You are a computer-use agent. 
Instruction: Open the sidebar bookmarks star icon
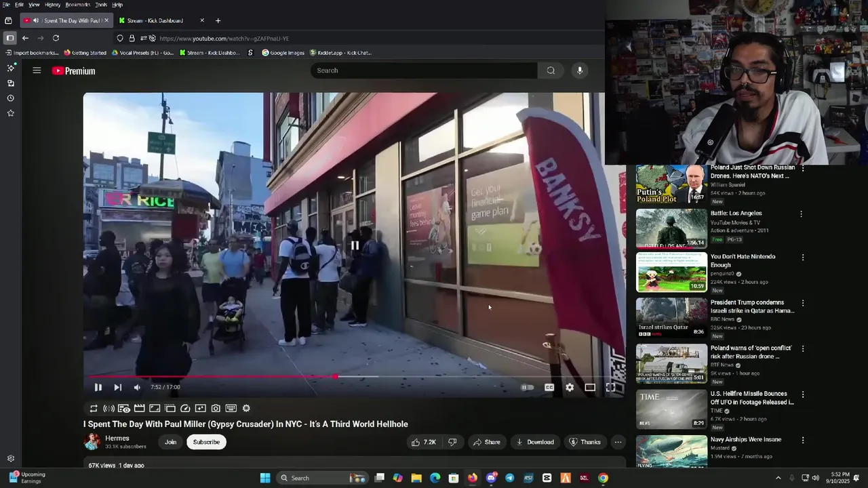pos(10,113)
